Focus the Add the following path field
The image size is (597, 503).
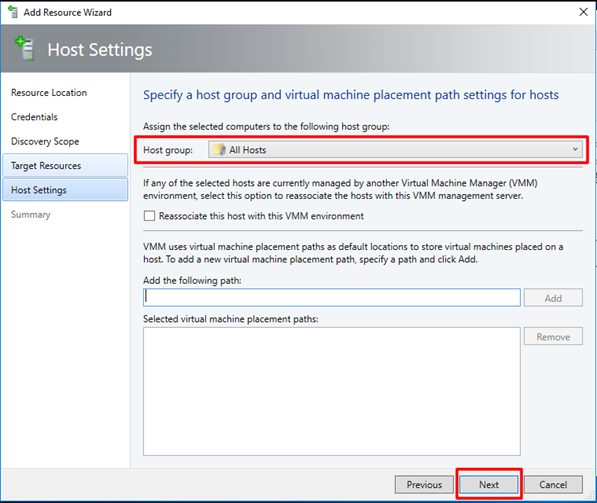tap(332, 297)
